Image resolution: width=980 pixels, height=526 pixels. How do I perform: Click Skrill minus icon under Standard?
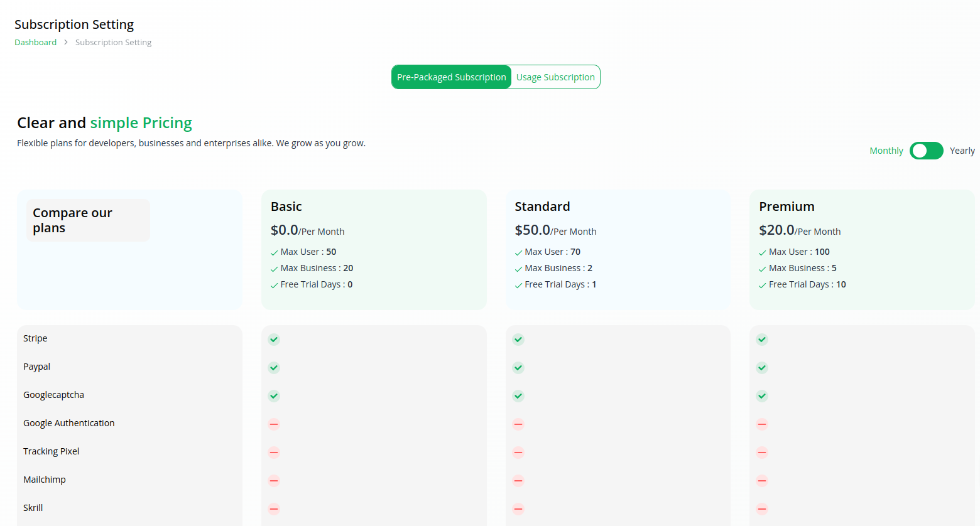518,509
